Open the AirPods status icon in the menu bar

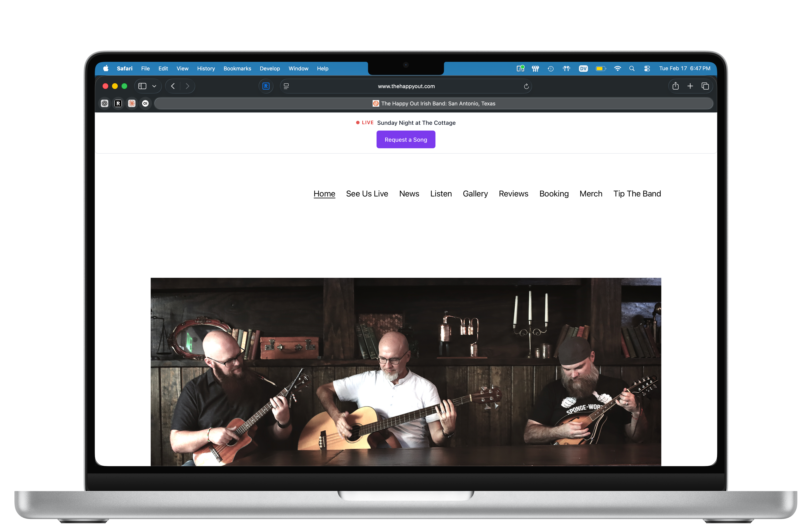point(566,69)
